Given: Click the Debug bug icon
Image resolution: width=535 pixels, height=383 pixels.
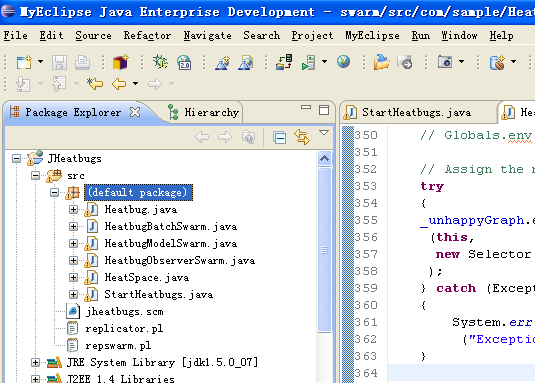Looking at the screenshot, I should coord(160,62).
